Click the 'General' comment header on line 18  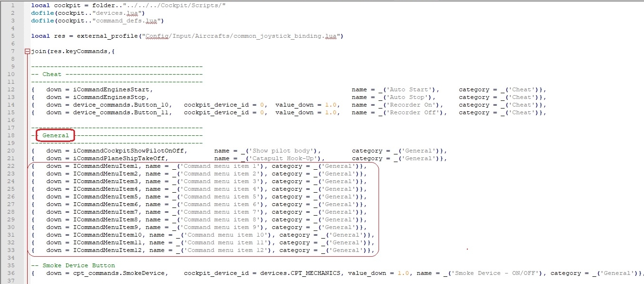(56, 135)
